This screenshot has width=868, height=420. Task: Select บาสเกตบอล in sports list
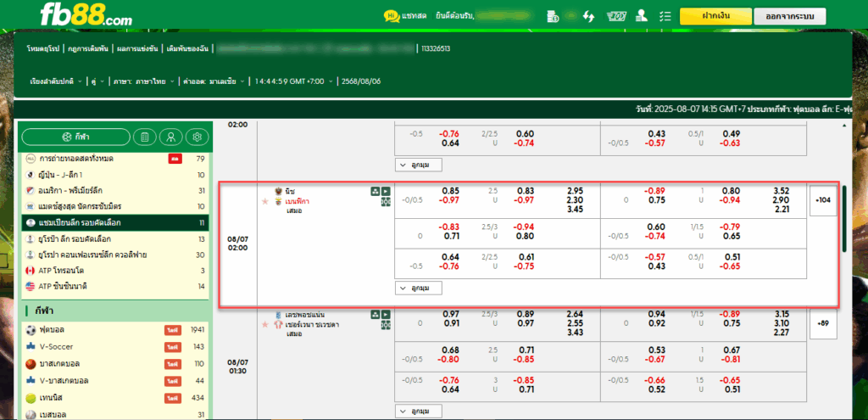click(115, 364)
